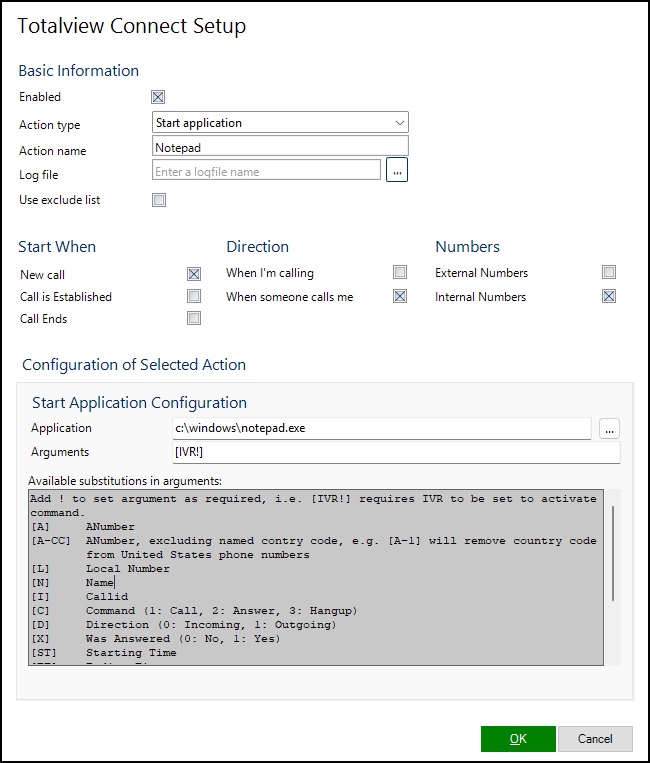Screen dimensions: 650x763
Task: Check the Call Ends checkbox
Action: tap(194, 318)
